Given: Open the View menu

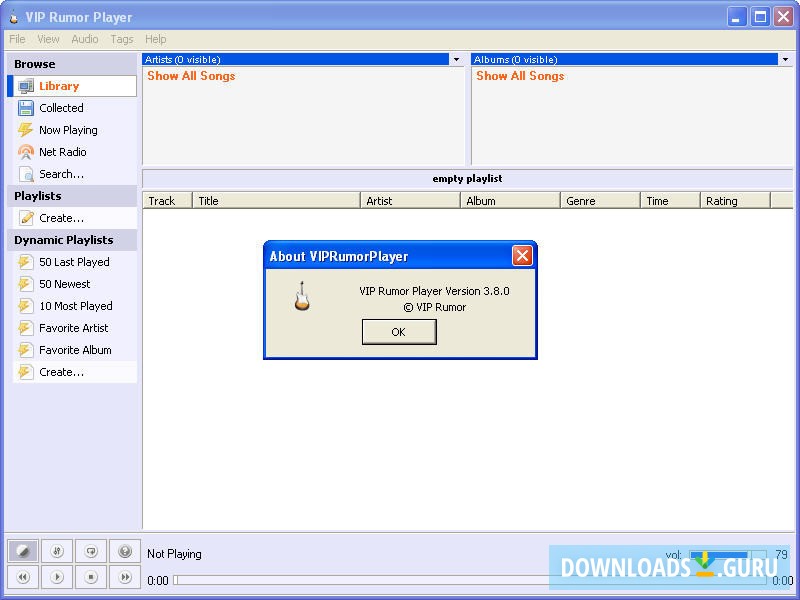Looking at the screenshot, I should pos(48,39).
